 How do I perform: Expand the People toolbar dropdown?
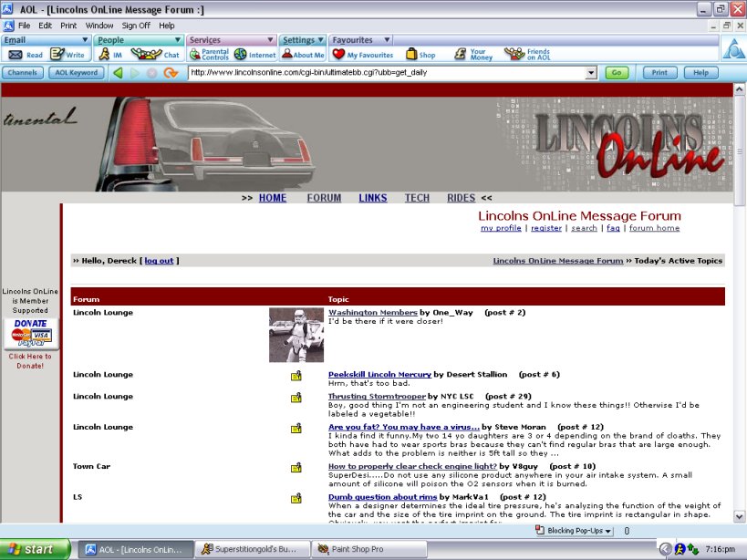[x=178, y=40]
